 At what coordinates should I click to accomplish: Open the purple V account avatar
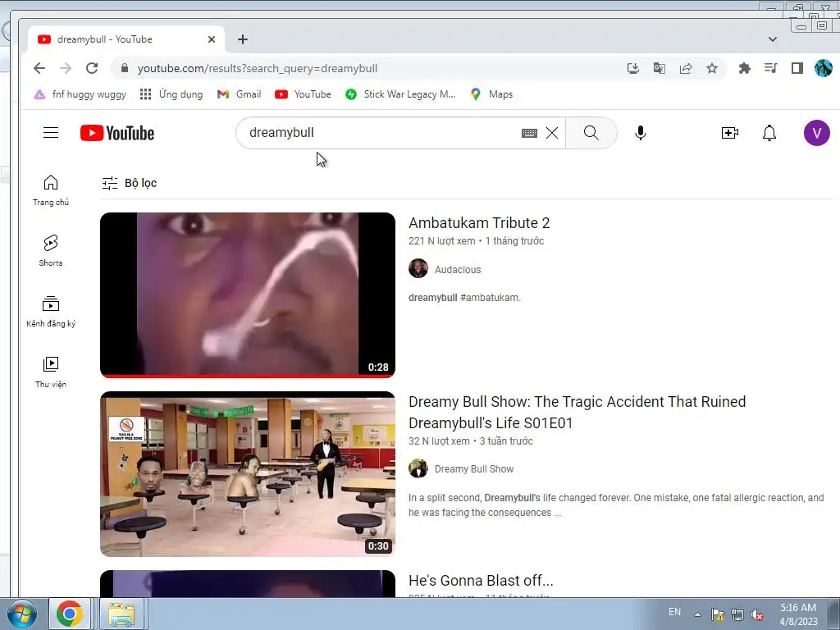coord(816,133)
